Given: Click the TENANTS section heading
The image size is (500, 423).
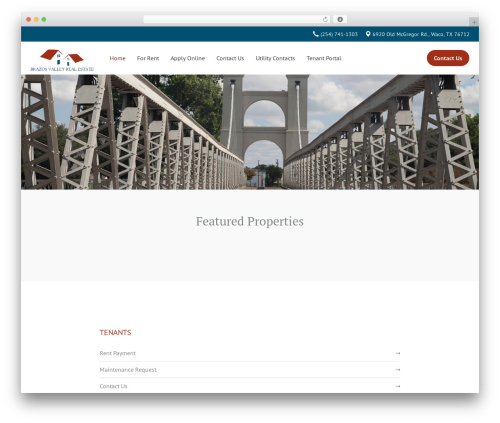Looking at the screenshot, I should coord(115,332).
